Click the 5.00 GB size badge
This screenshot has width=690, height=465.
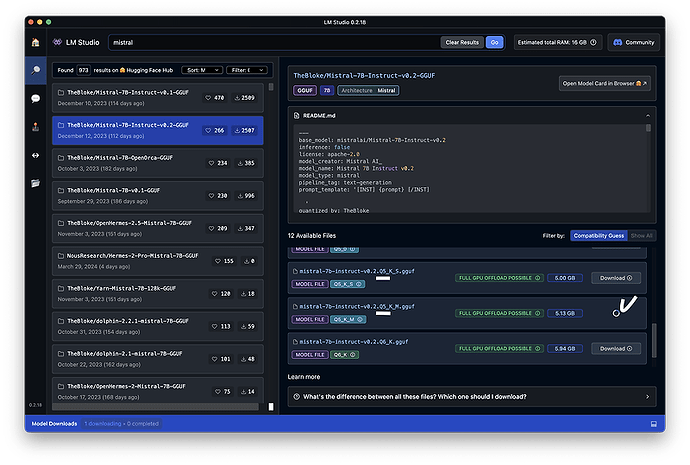[x=565, y=278]
